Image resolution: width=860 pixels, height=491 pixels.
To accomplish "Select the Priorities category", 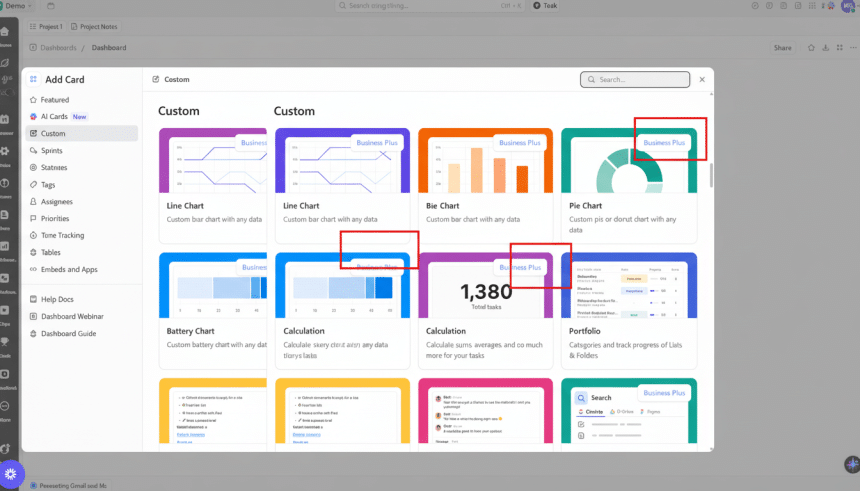I will point(81,218).
